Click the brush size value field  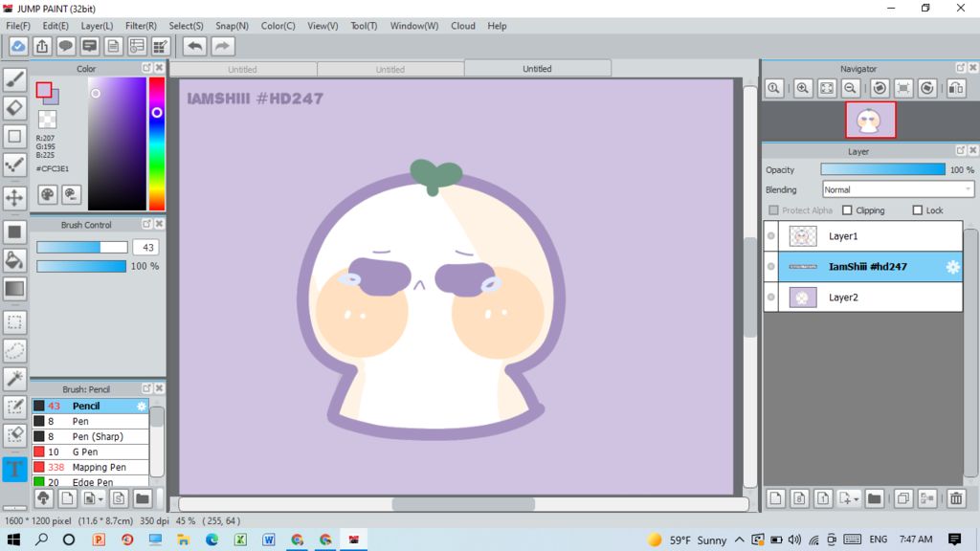pyautogui.click(x=147, y=248)
